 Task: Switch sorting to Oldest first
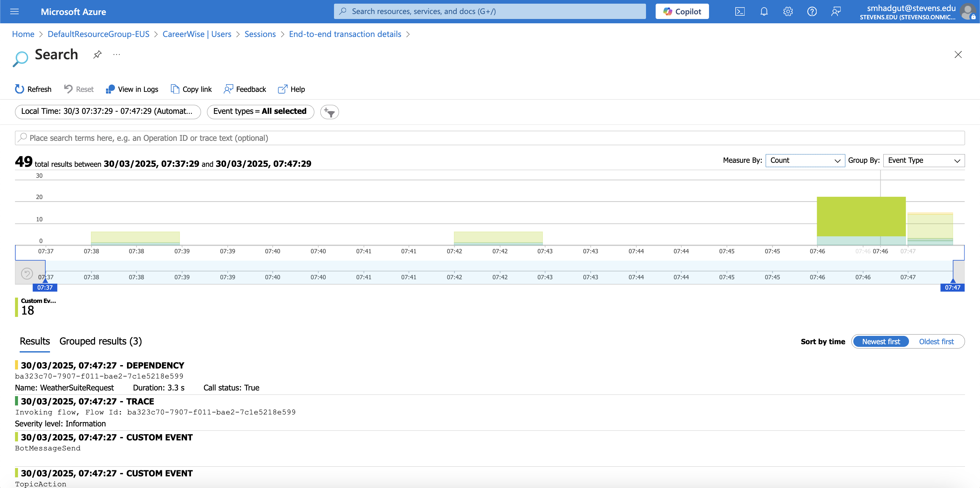tap(936, 341)
